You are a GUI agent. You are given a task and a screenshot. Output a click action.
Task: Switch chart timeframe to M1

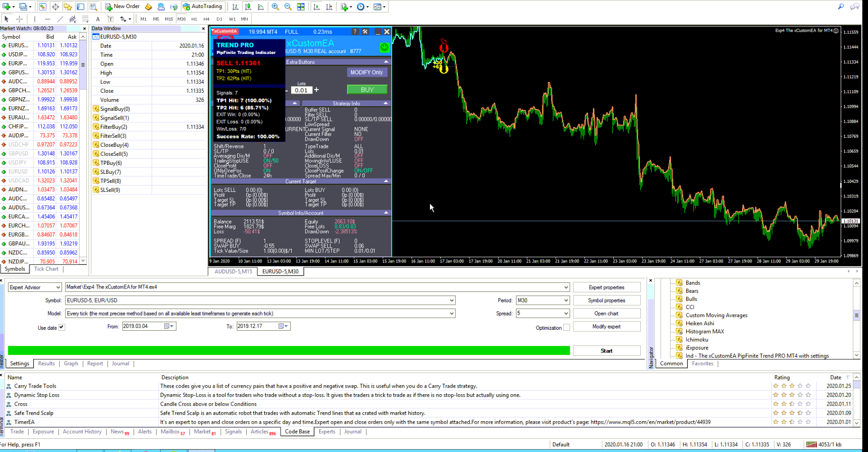[x=143, y=19]
